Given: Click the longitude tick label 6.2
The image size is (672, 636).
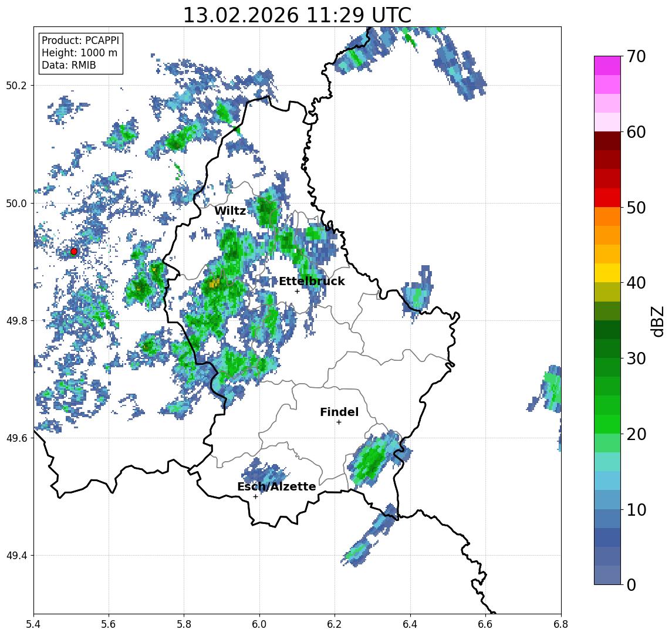Looking at the screenshot, I should click(335, 624).
